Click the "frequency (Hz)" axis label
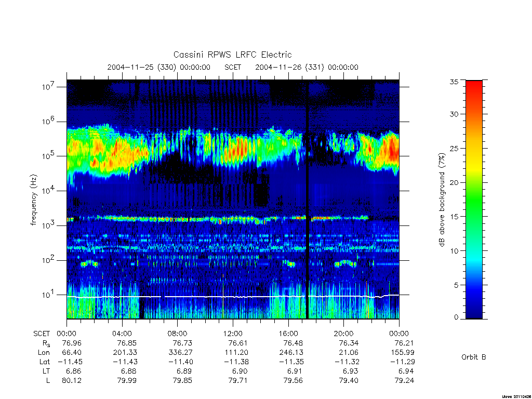The height and width of the screenshot is (399, 532). coord(33,199)
